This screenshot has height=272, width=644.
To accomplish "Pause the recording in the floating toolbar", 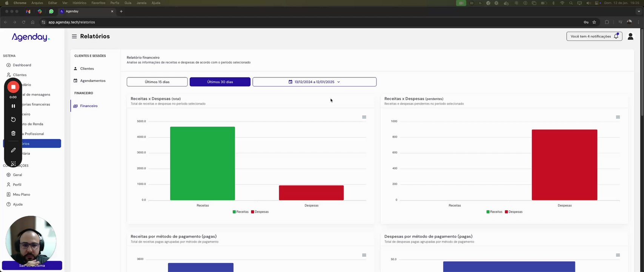I will click(13, 106).
